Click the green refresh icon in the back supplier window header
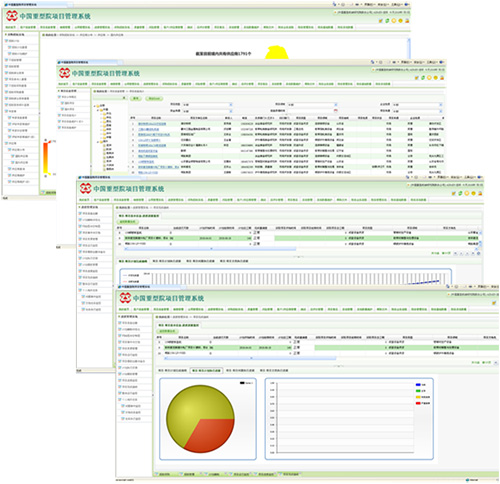 pos(387,21)
